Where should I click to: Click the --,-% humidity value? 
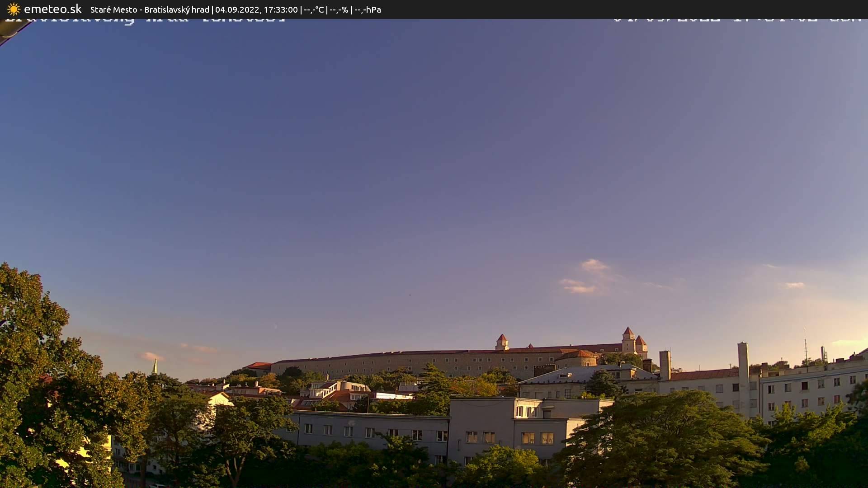coord(340,9)
